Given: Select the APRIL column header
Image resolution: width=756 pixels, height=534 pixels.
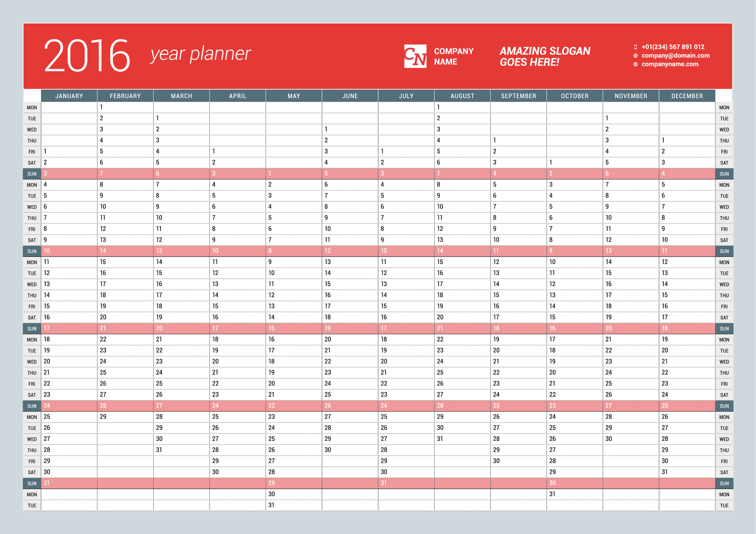Looking at the screenshot, I should [x=238, y=96].
